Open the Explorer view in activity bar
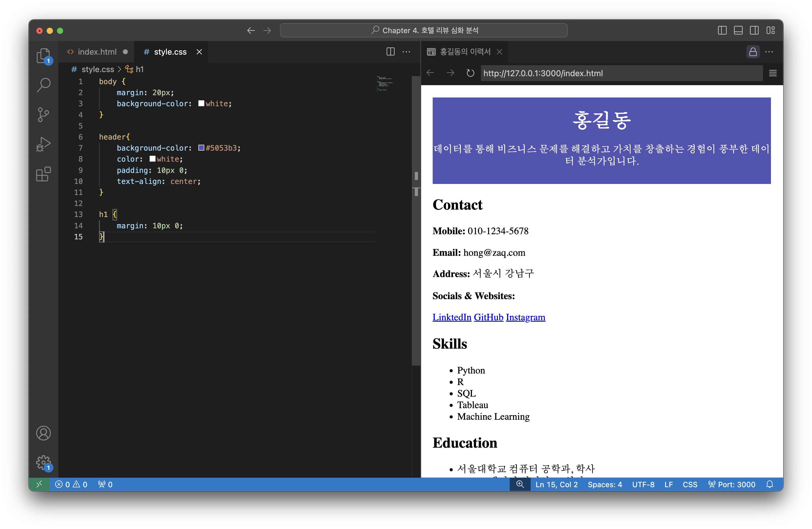The width and height of the screenshot is (812, 529). [x=43, y=56]
